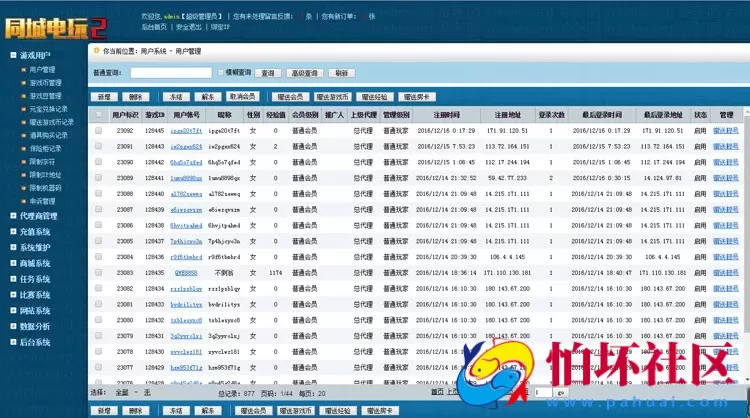Open the account link for user 23092
Viewport: 750px width, 418px height.
pos(186,131)
